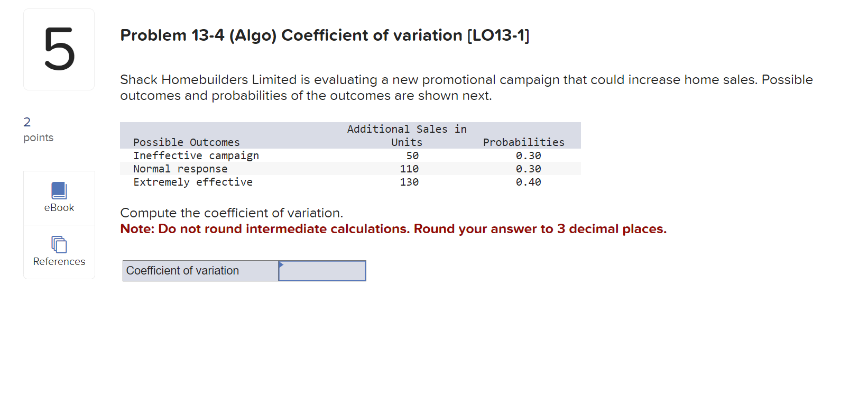The height and width of the screenshot is (403, 868).
Task: Click the Probabilities column header
Action: [523, 142]
